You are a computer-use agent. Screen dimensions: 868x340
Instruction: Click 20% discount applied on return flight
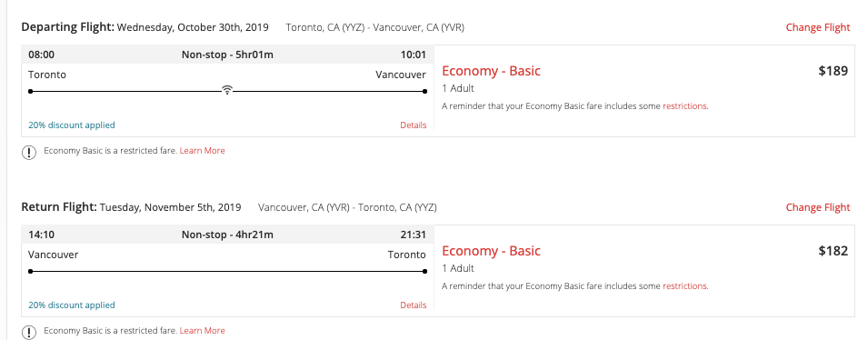point(72,305)
